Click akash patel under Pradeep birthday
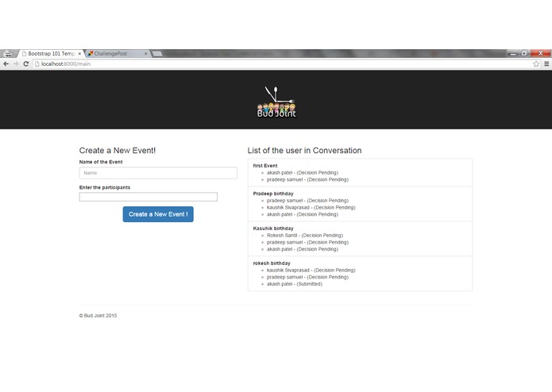 [303, 214]
